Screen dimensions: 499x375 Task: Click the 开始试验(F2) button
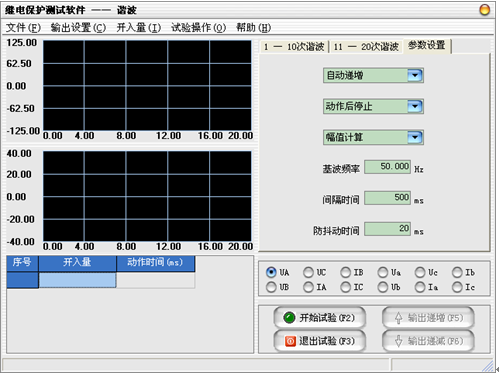(x=320, y=318)
